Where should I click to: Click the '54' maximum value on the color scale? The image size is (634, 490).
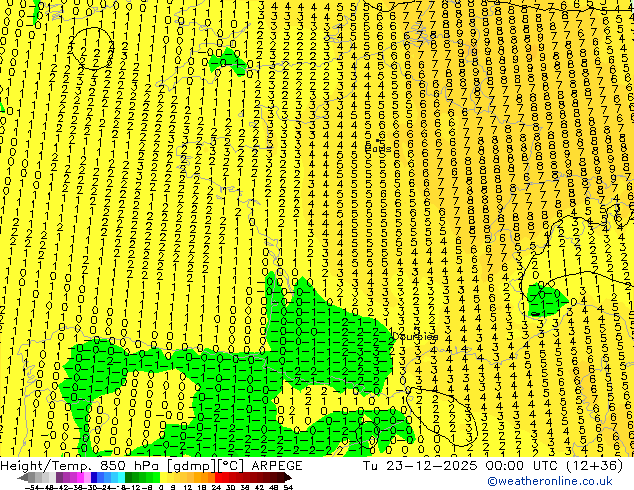pyautogui.click(x=287, y=487)
